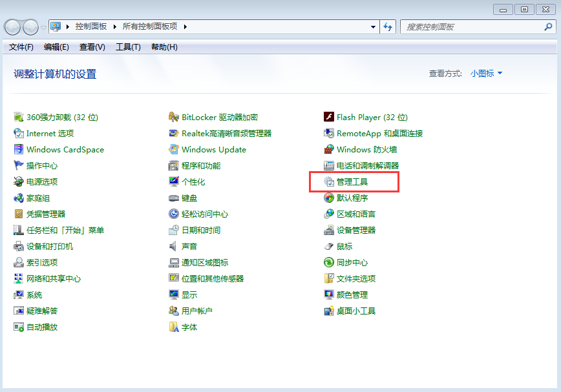Screen dimensions: 561x392
Task: Open the 桌面小工具 icon
Action: click(329, 311)
